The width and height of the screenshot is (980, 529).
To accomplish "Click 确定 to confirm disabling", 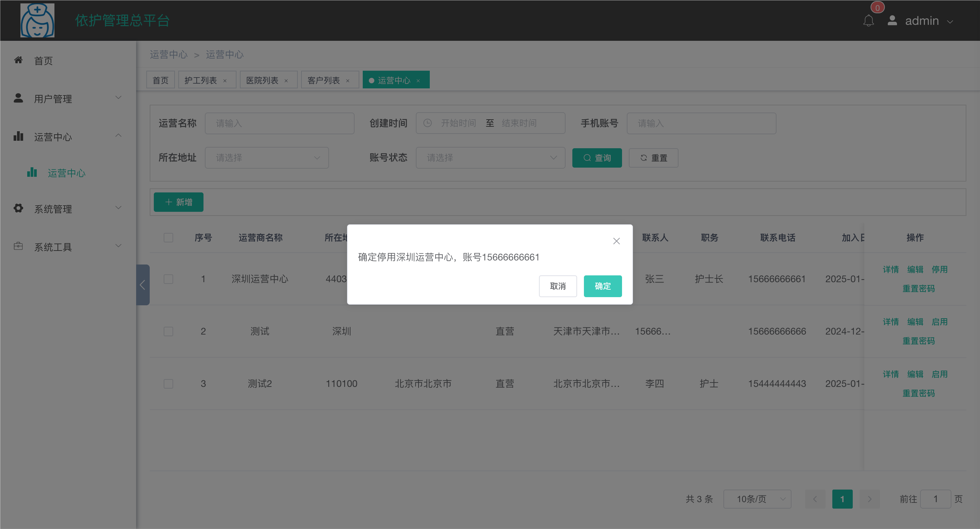I will coord(603,286).
